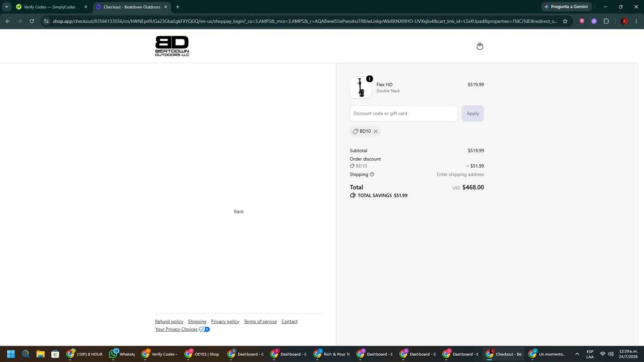Click the Double Stack variant text
The image size is (644, 362).
[388, 91]
